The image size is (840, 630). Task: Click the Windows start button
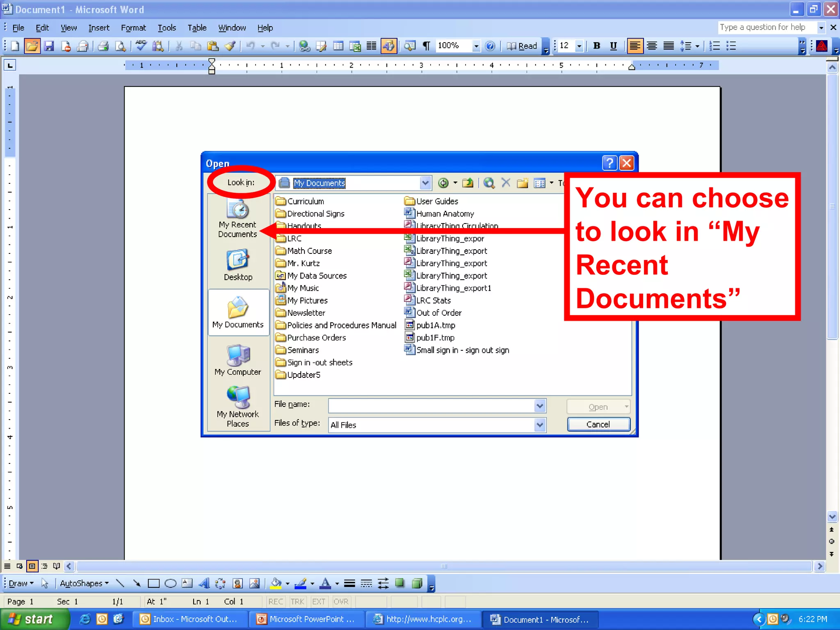tap(34, 619)
